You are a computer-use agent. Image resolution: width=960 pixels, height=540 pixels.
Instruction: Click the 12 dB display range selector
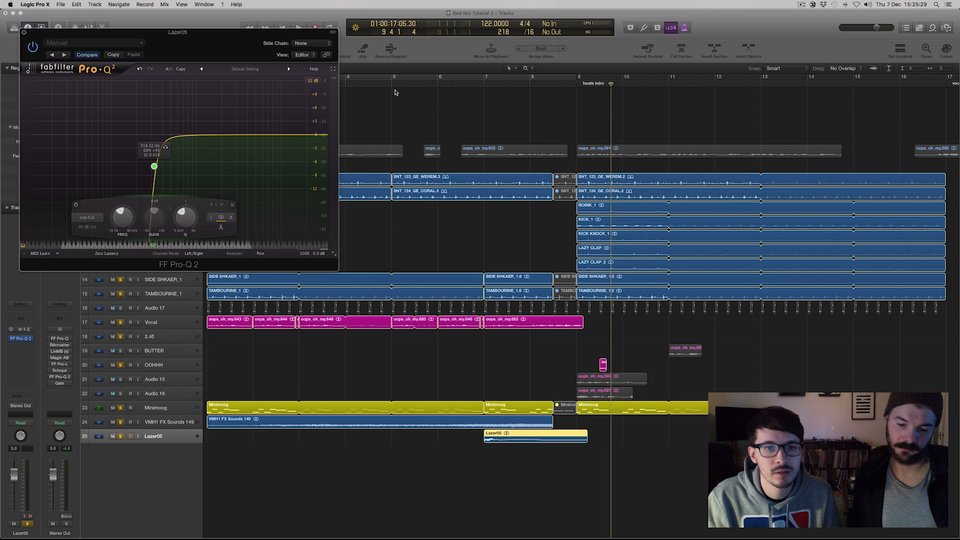(312, 81)
